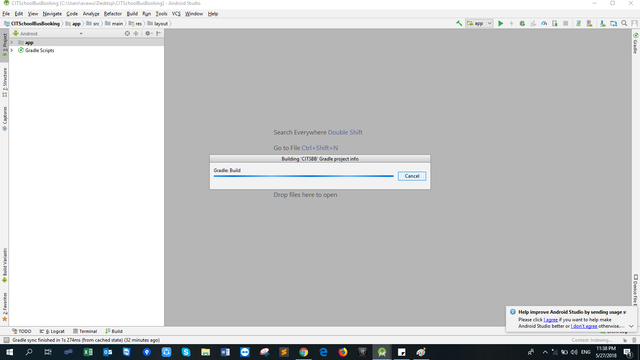Open the Android project view dropdown
The height and width of the screenshot is (360, 640).
[x=48, y=33]
